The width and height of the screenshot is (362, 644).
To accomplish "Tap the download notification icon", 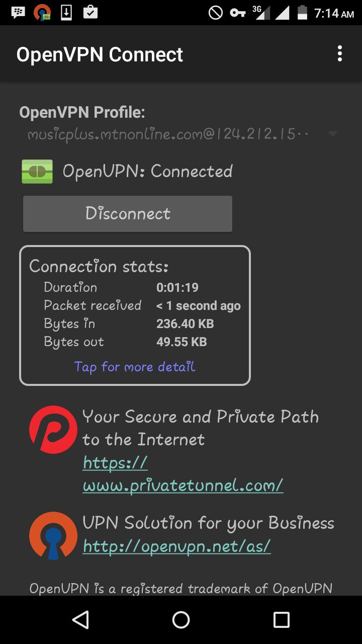I will click(x=66, y=13).
